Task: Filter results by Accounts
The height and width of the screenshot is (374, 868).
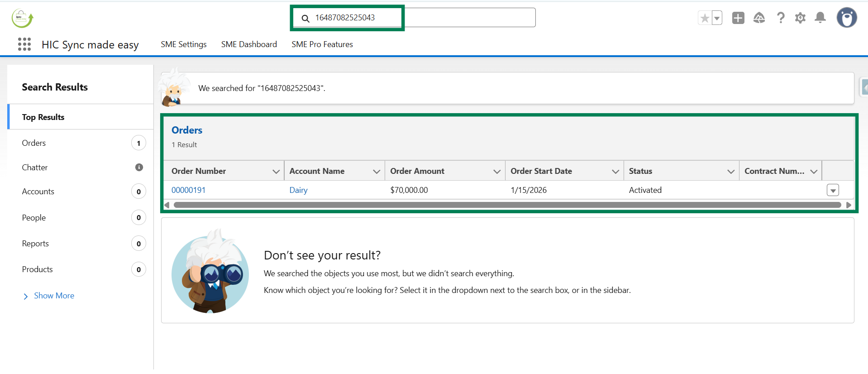Action: click(81, 192)
